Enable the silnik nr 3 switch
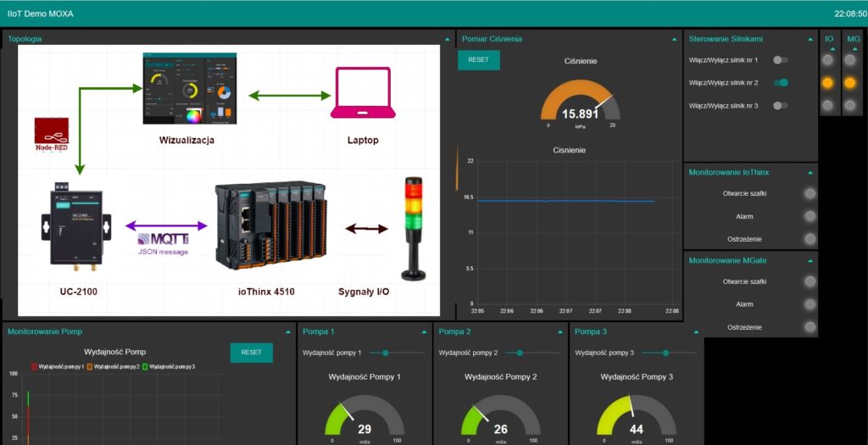This screenshot has height=445, width=868. (x=781, y=105)
